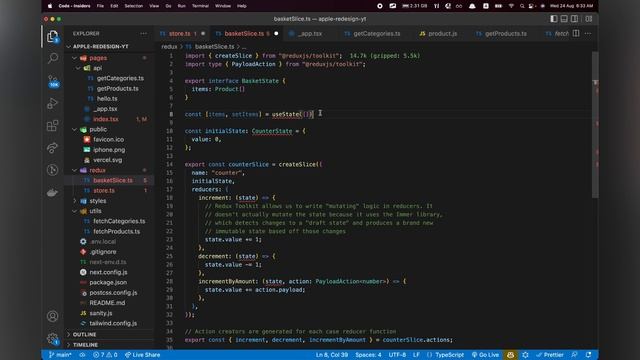This screenshot has height=360, width=640.
Task: Open the Search view in activity bar
Action: click(53, 58)
